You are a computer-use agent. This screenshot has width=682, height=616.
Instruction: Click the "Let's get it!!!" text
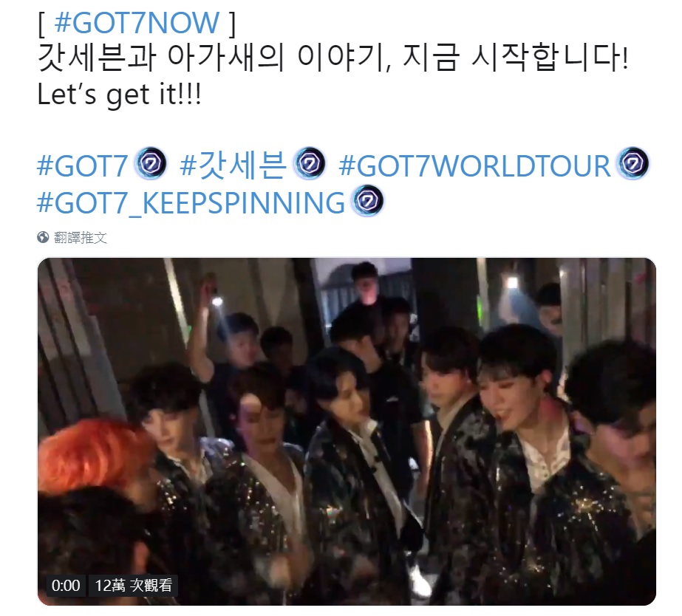point(119,95)
